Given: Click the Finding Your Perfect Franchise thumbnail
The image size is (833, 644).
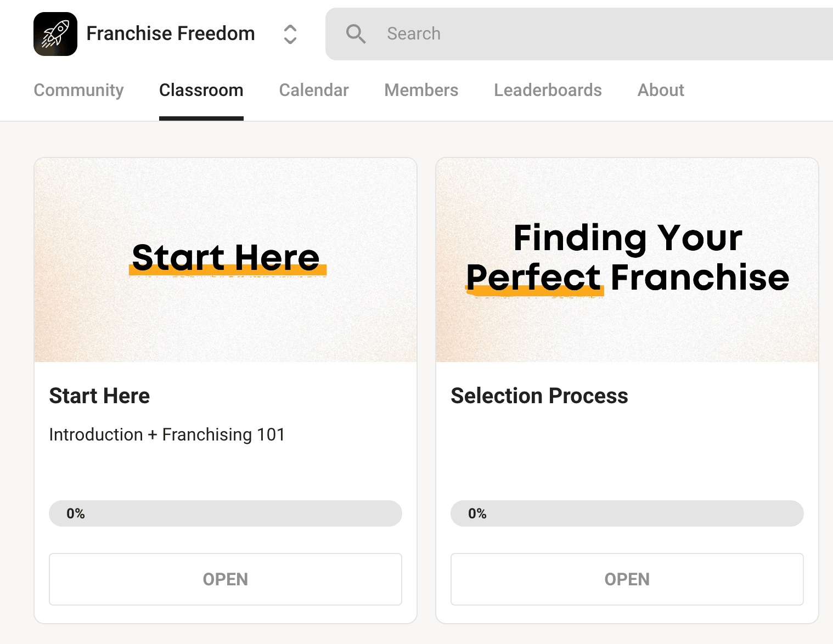Looking at the screenshot, I should 627,260.
